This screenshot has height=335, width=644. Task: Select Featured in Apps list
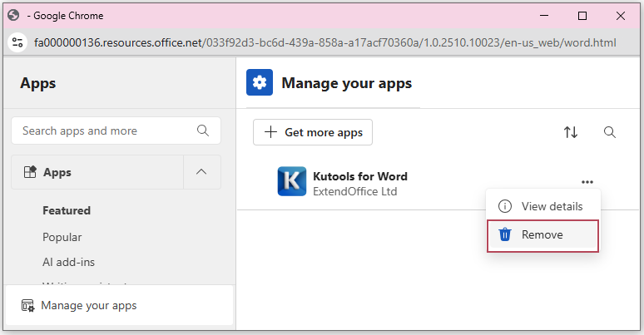coord(67,210)
